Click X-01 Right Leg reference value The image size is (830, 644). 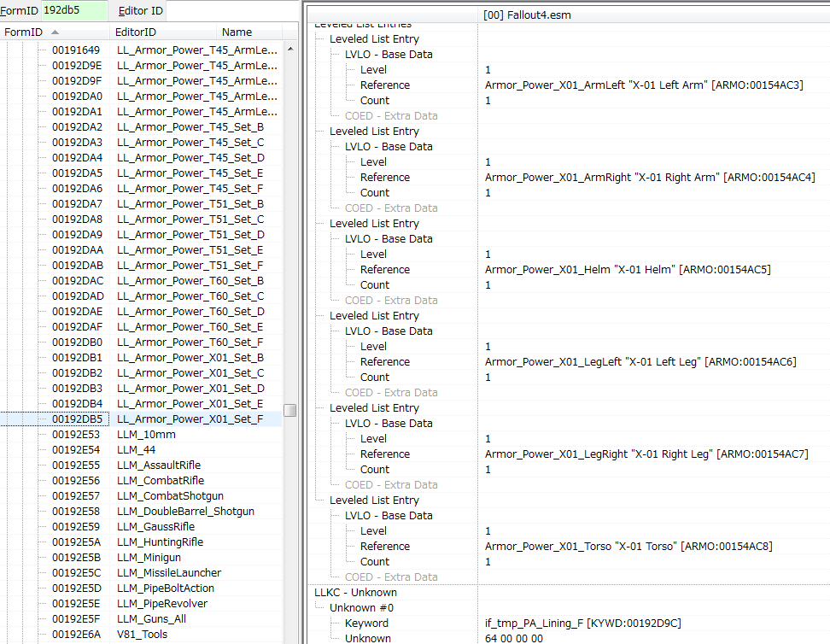click(646, 454)
